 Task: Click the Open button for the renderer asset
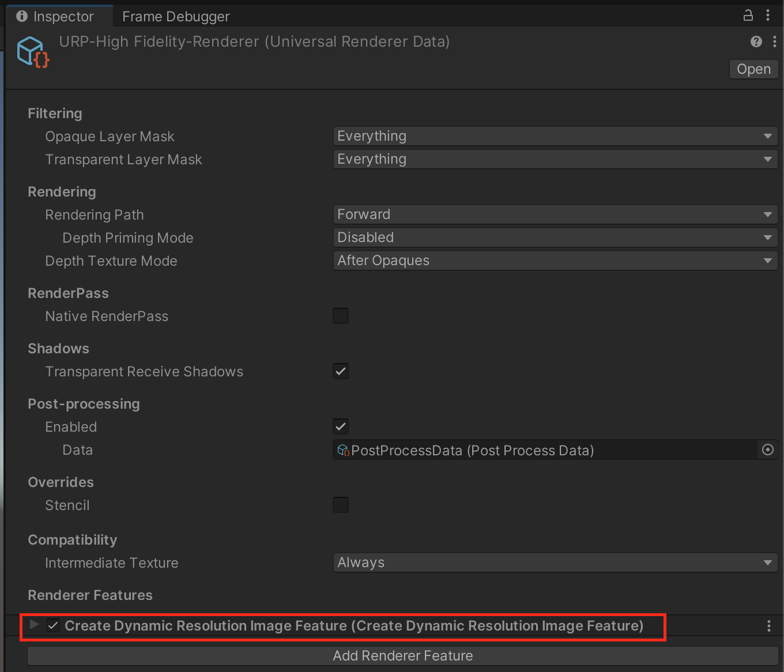753,69
